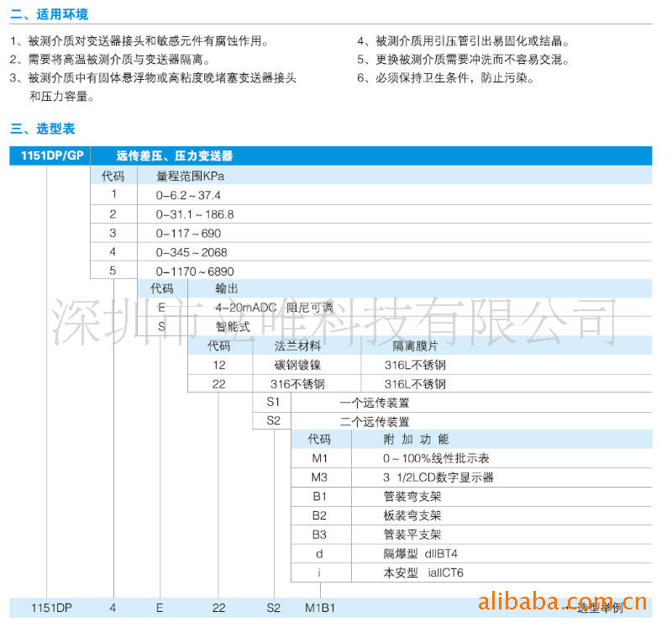Select range value '0-1170~6890'
The height and width of the screenshot is (633, 672).
(x=195, y=272)
